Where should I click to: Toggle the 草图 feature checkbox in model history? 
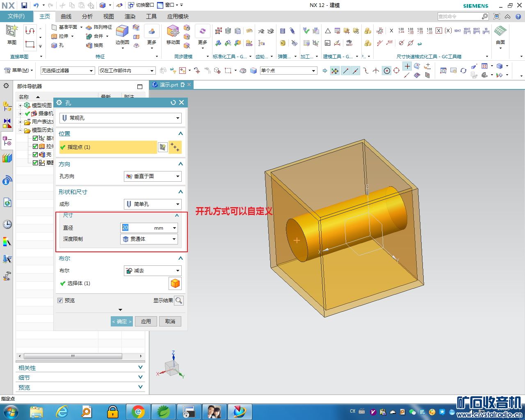pos(35,163)
